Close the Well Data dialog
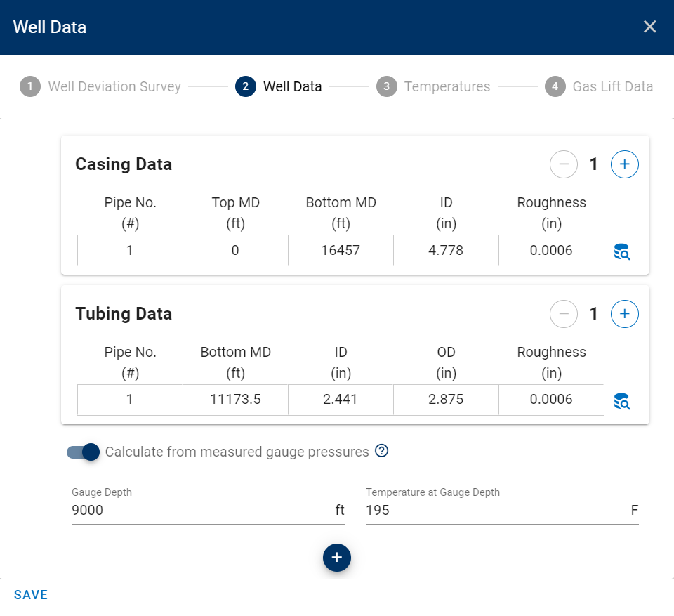 (x=649, y=27)
